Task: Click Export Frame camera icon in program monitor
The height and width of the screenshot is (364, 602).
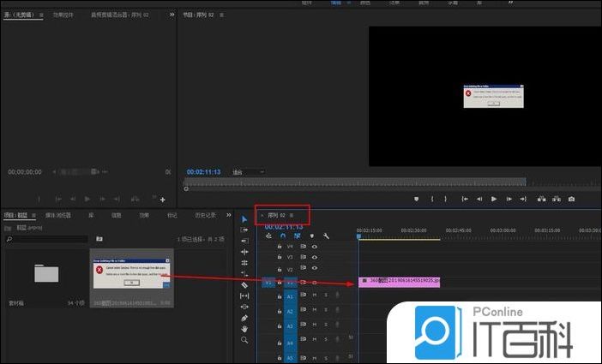Action: pyautogui.click(x=571, y=200)
